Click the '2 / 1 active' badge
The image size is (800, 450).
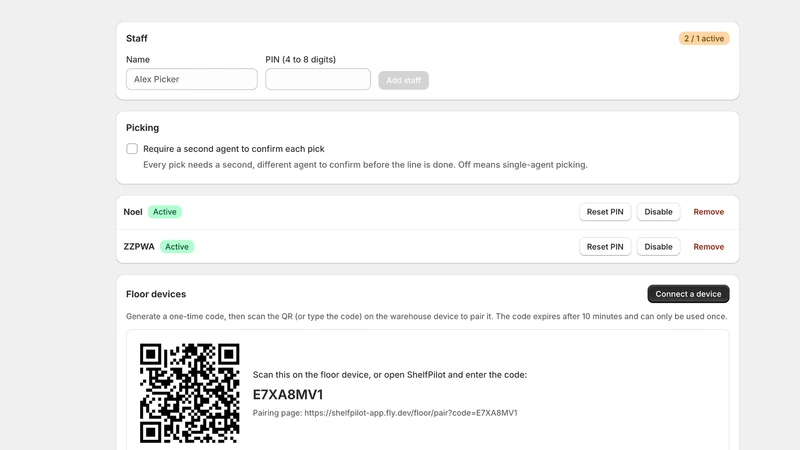tap(704, 38)
